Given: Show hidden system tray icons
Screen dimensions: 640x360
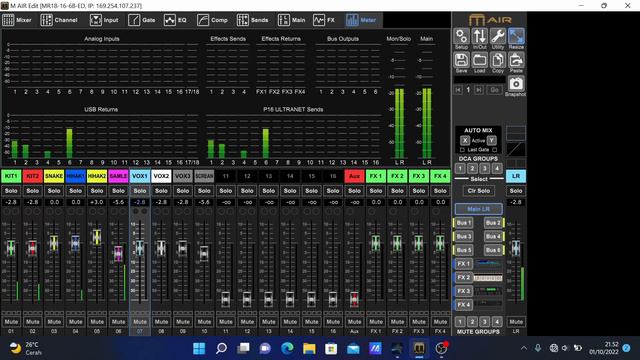Looking at the screenshot, I should (x=524, y=348).
